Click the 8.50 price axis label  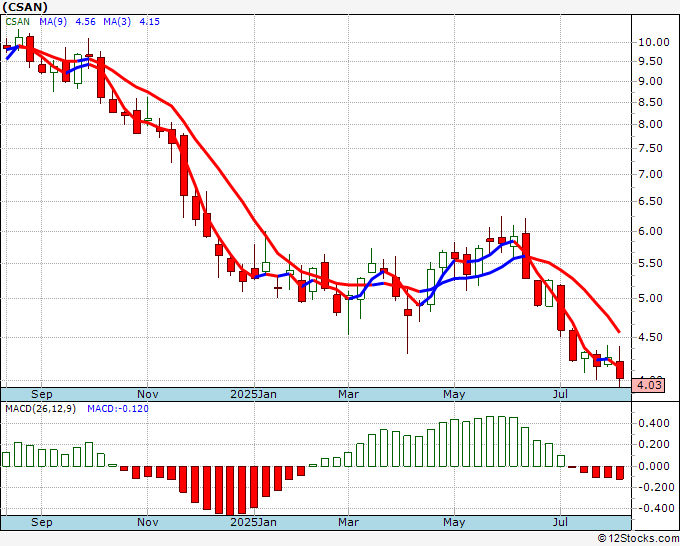tap(650, 103)
